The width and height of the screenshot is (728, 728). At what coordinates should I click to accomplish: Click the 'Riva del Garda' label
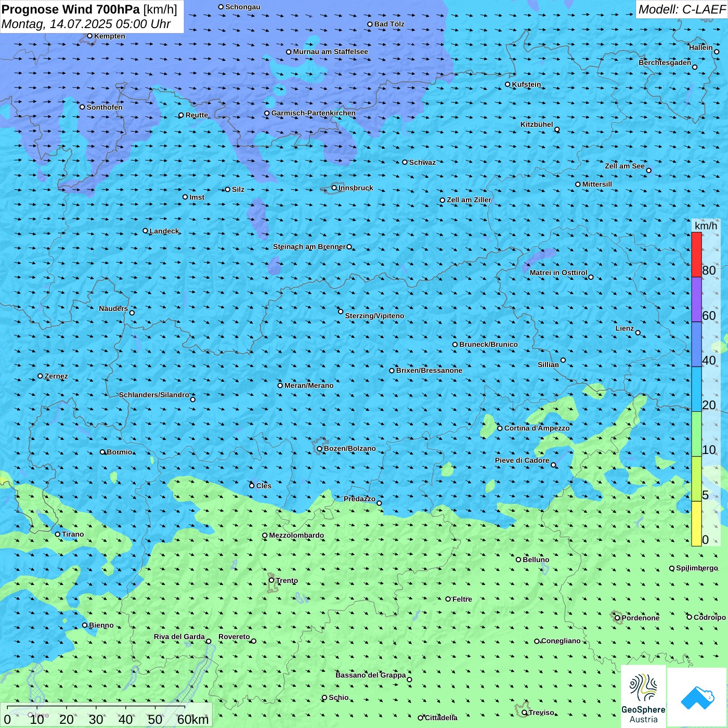(179, 636)
